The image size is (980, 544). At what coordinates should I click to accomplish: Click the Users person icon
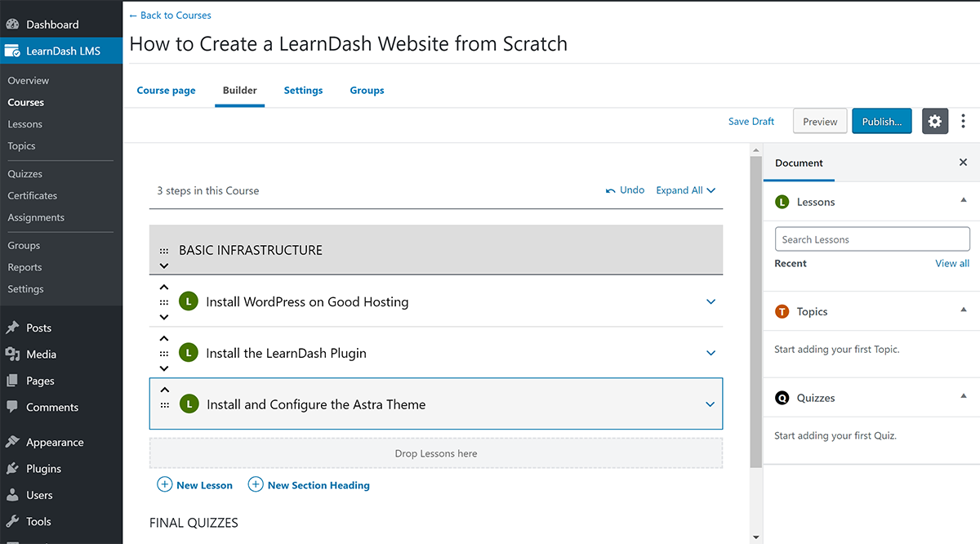coord(13,495)
